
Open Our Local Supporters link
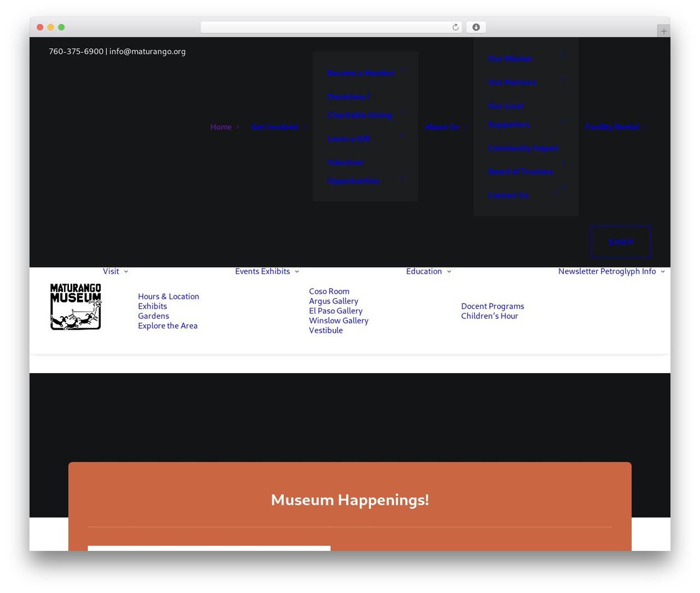point(509,115)
